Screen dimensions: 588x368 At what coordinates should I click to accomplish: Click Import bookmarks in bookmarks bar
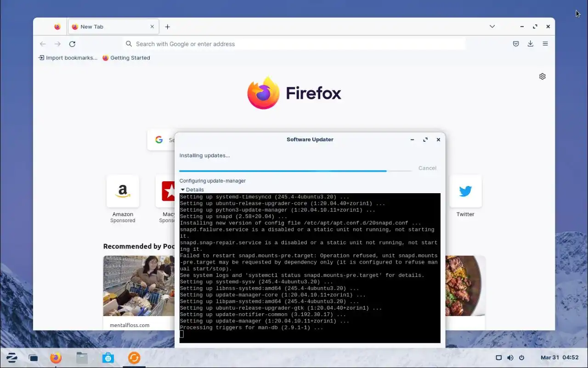click(68, 58)
